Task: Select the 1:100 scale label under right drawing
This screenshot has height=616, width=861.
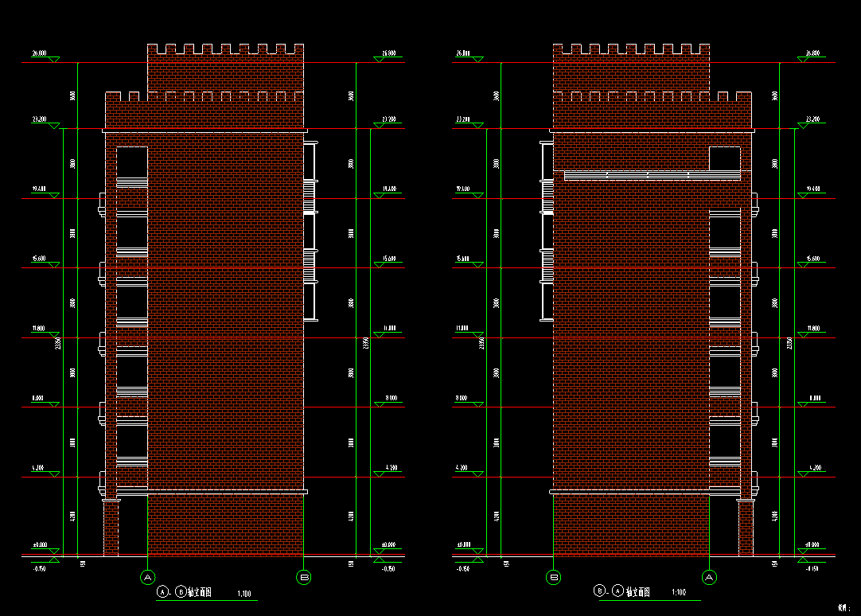Action: pyautogui.click(x=679, y=593)
